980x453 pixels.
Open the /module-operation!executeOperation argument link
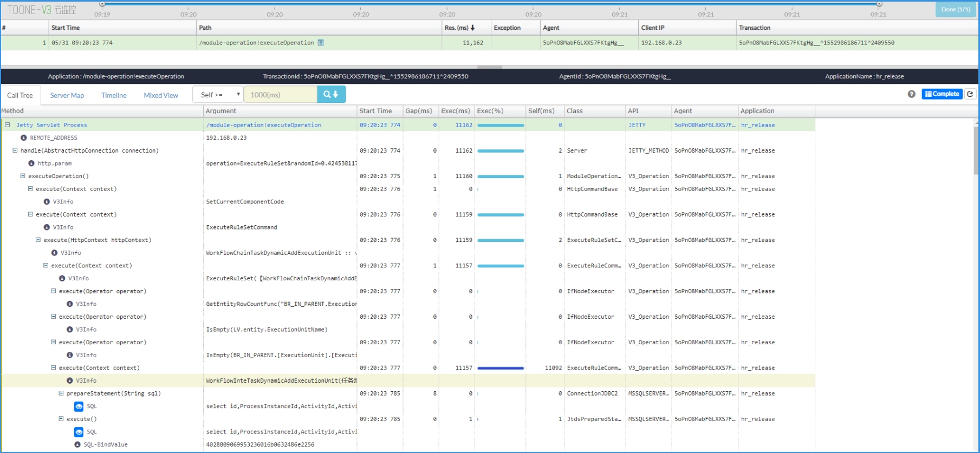264,125
